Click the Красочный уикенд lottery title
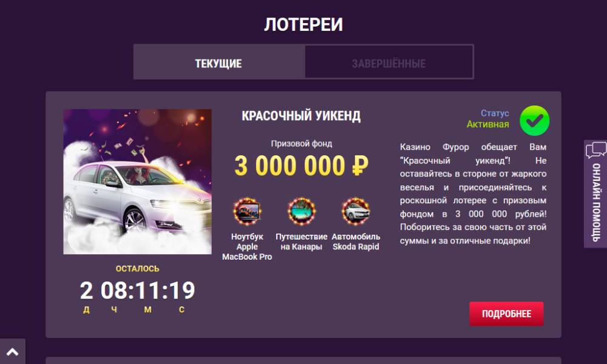 click(301, 116)
